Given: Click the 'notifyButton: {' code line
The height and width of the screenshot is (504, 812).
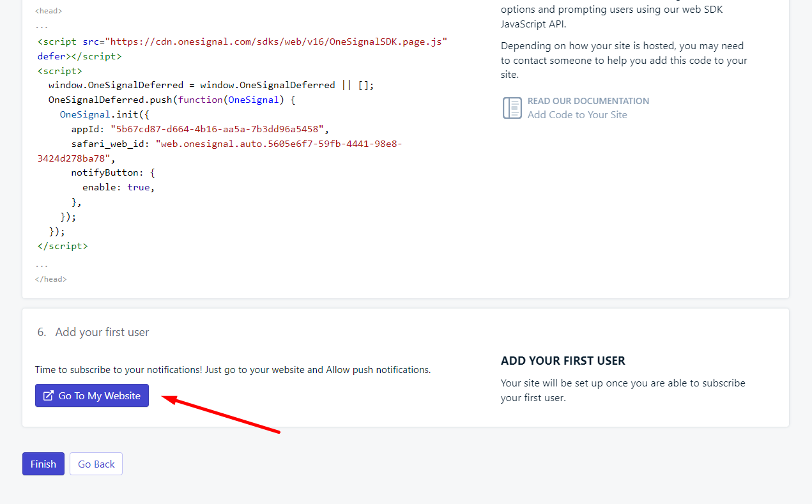Looking at the screenshot, I should (x=113, y=172).
